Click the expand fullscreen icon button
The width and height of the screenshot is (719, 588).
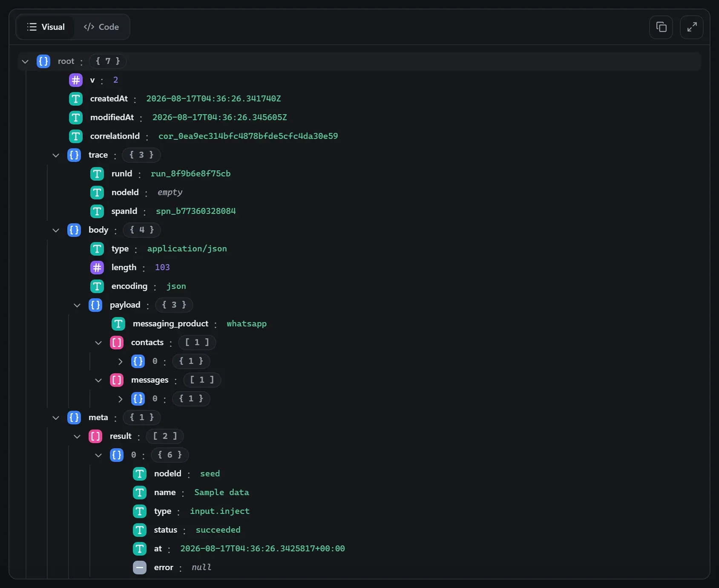[x=692, y=27]
